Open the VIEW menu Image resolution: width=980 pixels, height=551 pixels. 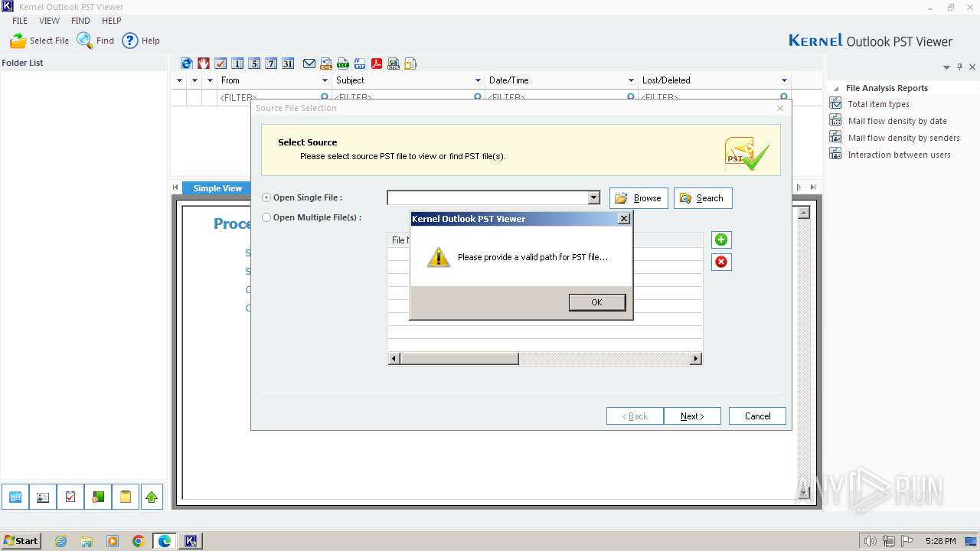pyautogui.click(x=50, y=21)
